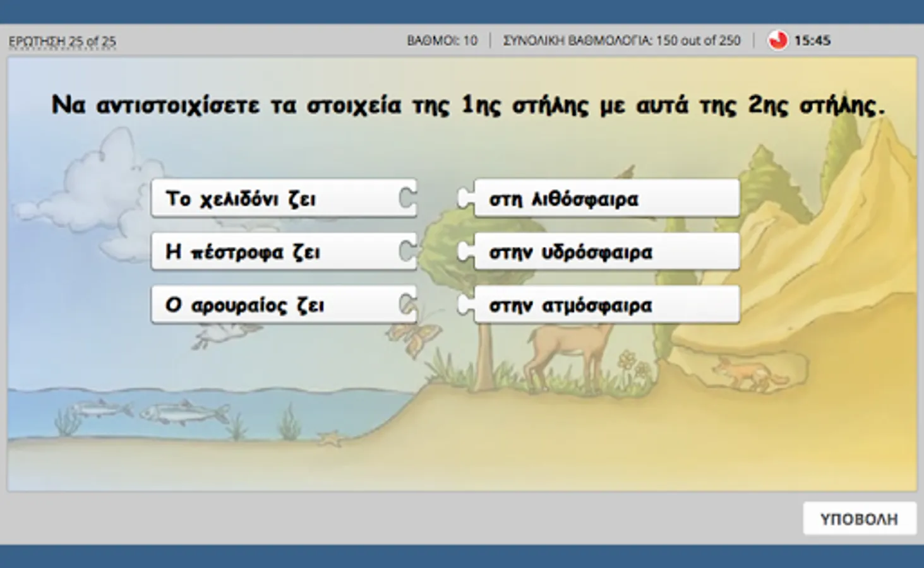Pick the 'στη λιθόσφαιρα' answer piece
The width and height of the screenshot is (924, 568).
(x=599, y=199)
